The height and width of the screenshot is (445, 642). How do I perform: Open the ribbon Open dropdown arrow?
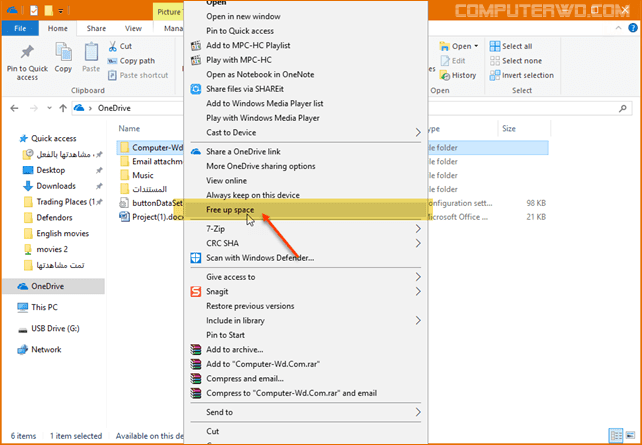pyautogui.click(x=476, y=46)
